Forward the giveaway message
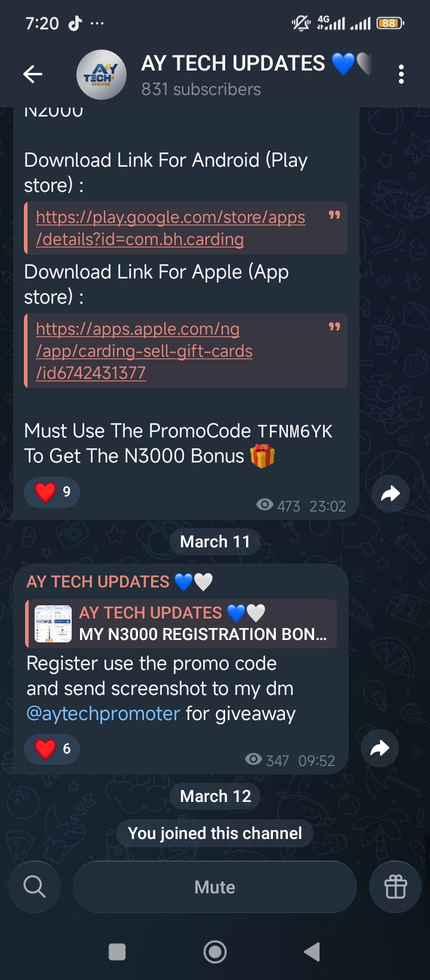The height and width of the screenshot is (980, 430). pyautogui.click(x=380, y=748)
